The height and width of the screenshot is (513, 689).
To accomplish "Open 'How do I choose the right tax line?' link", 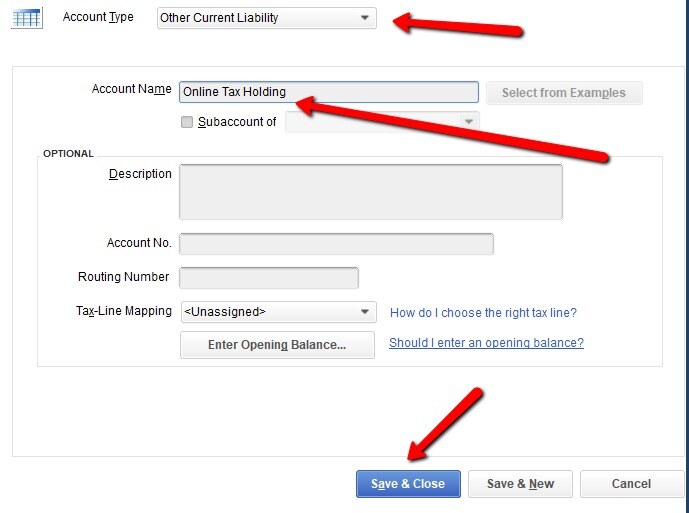I will 483,313.
